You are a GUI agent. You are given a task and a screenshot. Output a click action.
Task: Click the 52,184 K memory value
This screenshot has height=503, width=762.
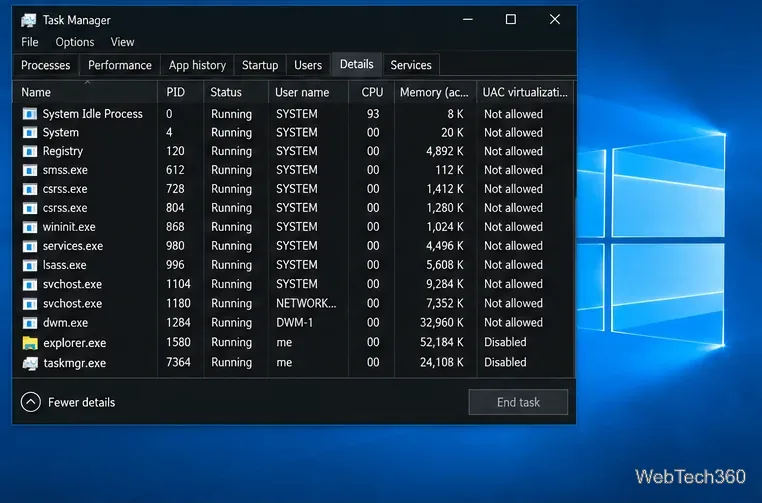pos(442,342)
